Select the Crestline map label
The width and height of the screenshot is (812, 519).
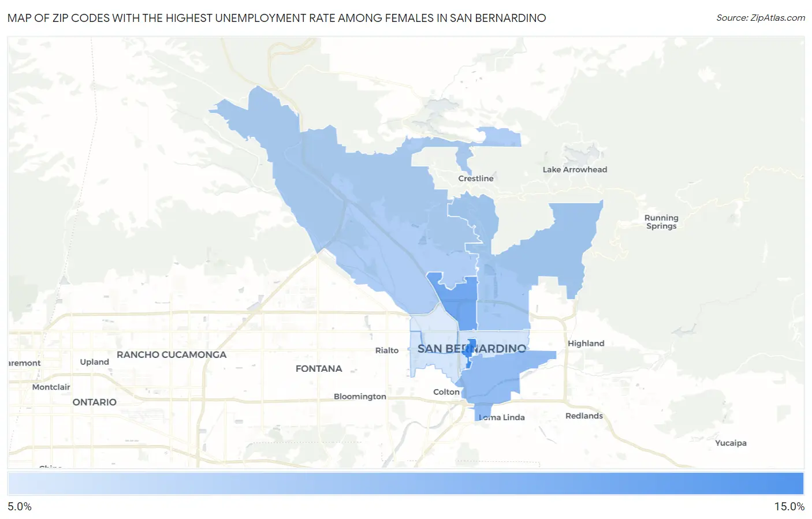tap(476, 178)
